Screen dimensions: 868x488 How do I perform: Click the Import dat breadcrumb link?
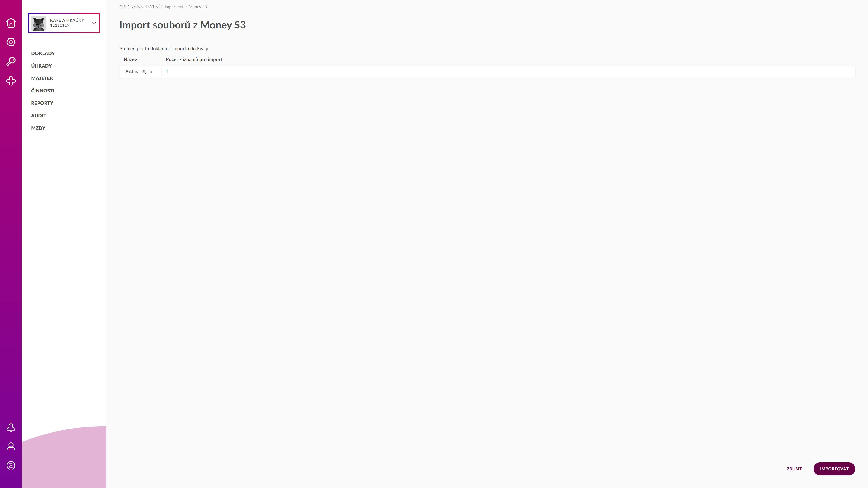(x=174, y=7)
